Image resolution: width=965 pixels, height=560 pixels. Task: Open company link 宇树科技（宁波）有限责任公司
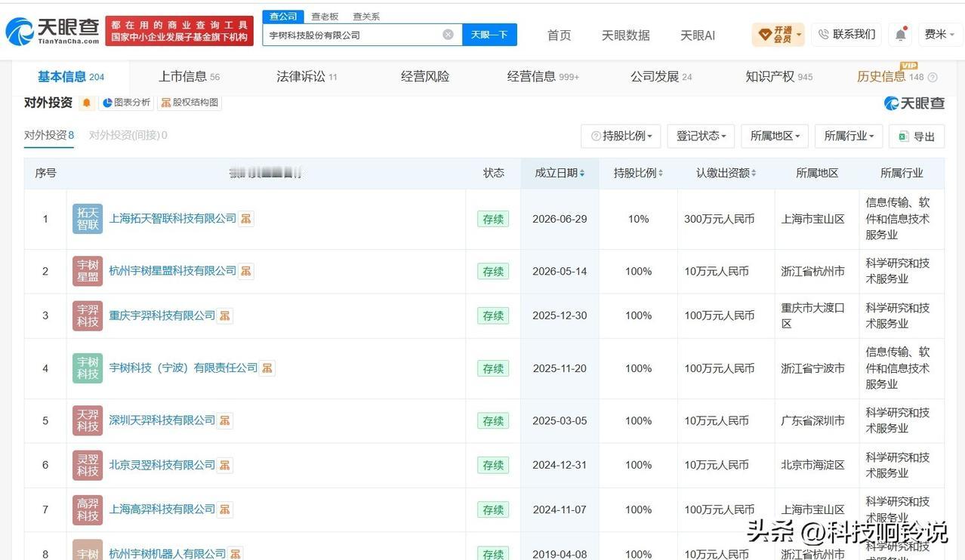point(183,368)
